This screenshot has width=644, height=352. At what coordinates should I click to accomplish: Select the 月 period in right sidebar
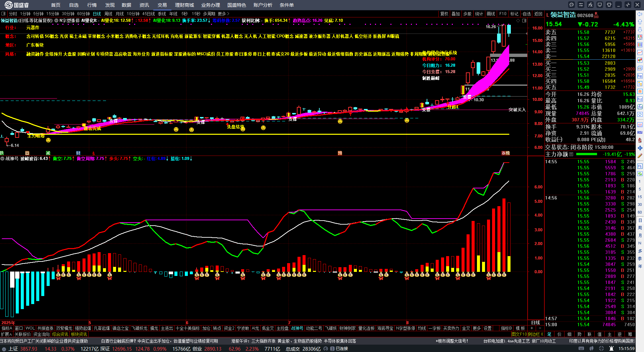coord(640,236)
